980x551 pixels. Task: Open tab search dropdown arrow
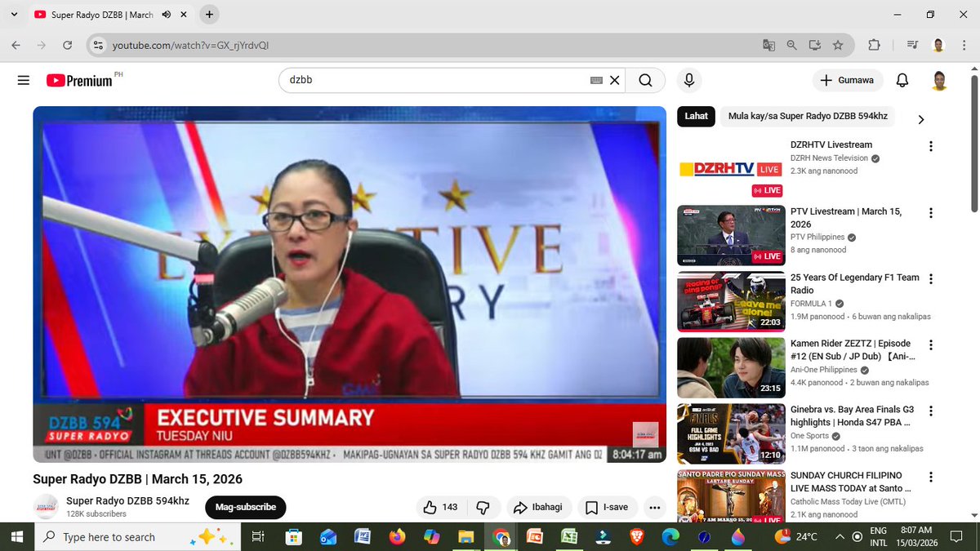[x=14, y=15]
